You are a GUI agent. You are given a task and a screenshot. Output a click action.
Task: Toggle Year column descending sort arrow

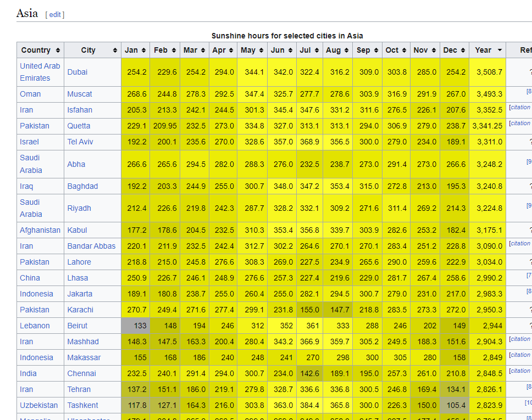(x=500, y=50)
